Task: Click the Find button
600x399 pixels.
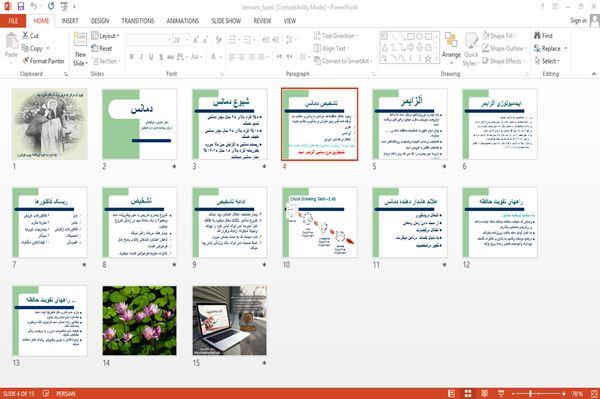Action: click(543, 36)
